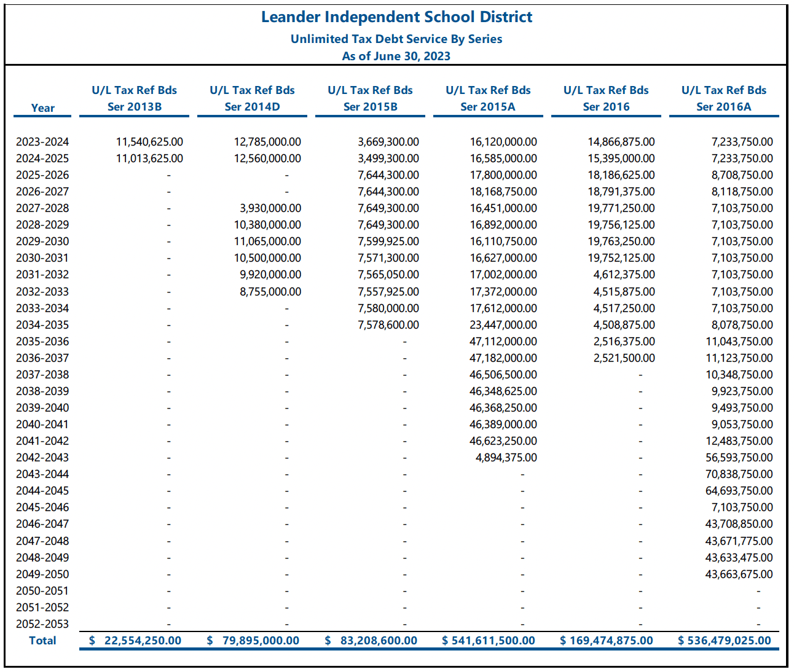This screenshot has height=672, width=794.
Task: Select the 2049-2050 year row label
Action: [42, 574]
